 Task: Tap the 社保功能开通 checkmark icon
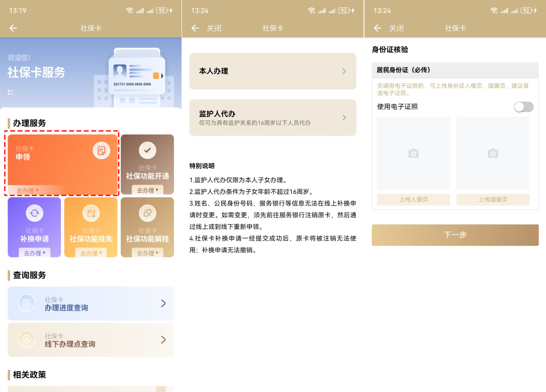pos(148,150)
